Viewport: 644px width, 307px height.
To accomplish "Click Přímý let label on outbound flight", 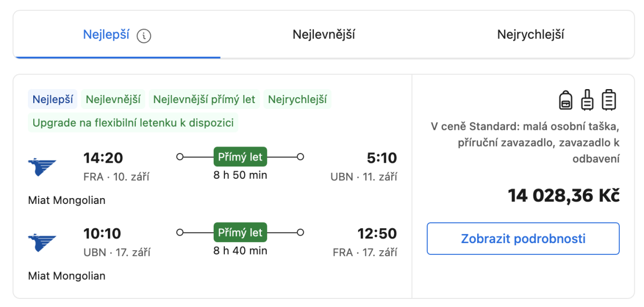I will (x=240, y=157).
